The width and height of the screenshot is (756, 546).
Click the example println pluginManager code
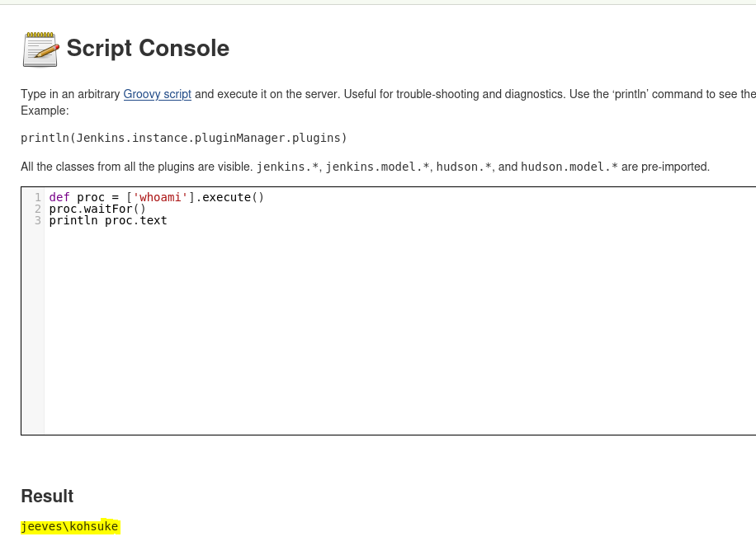coord(184,138)
